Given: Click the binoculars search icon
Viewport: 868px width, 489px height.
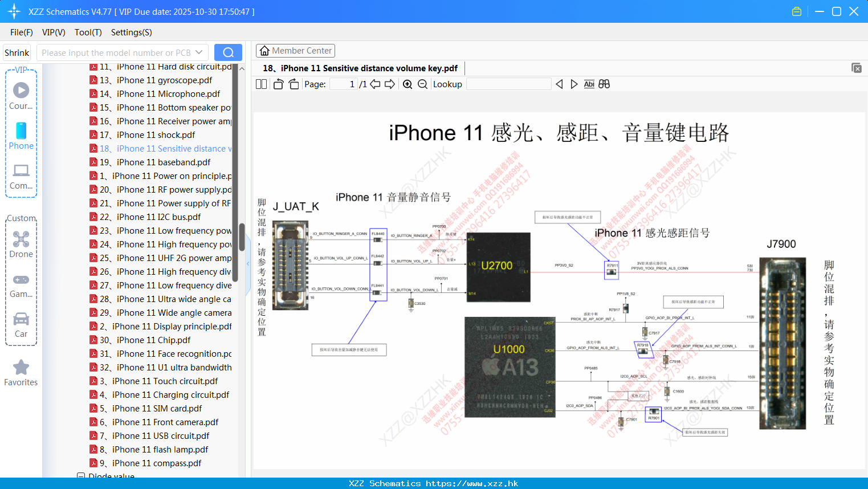Looking at the screenshot, I should click(x=604, y=84).
